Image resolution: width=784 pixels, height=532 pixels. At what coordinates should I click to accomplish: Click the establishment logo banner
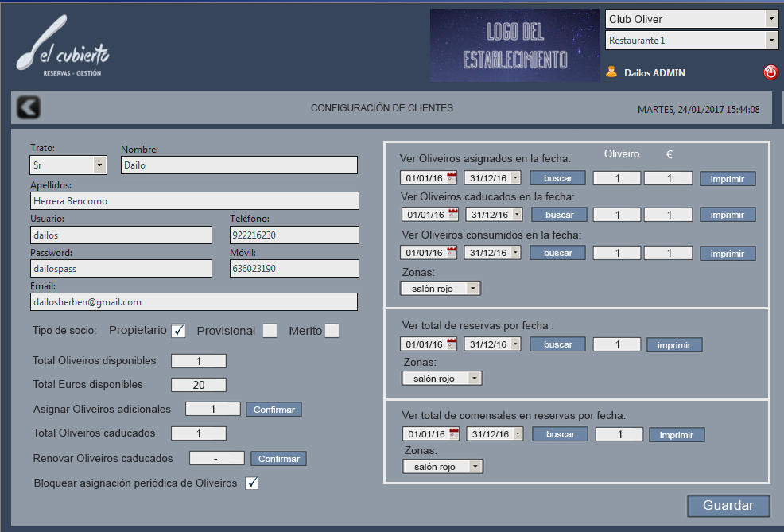pos(515,46)
